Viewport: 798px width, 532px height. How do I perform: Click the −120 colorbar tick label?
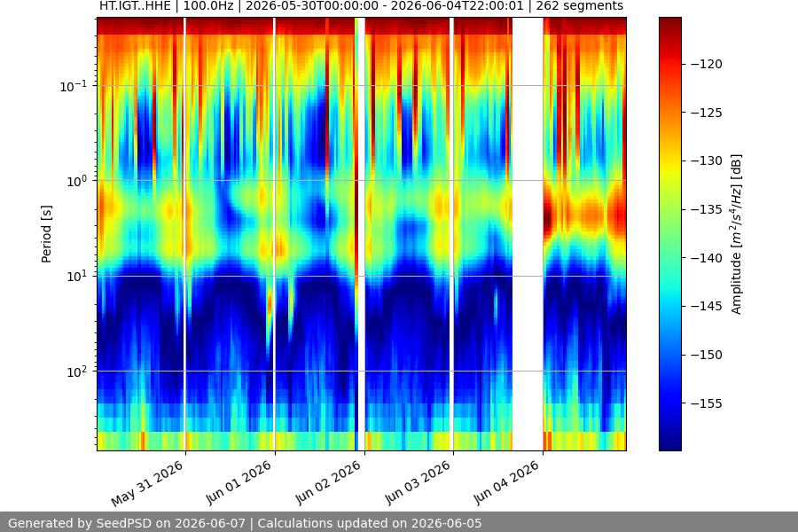pyautogui.click(x=706, y=64)
